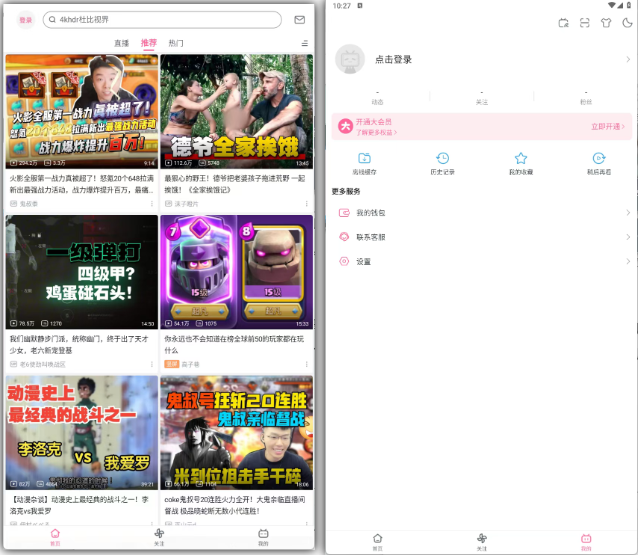
Task: Tap 立即开通 membership link
Action: [x=607, y=127]
